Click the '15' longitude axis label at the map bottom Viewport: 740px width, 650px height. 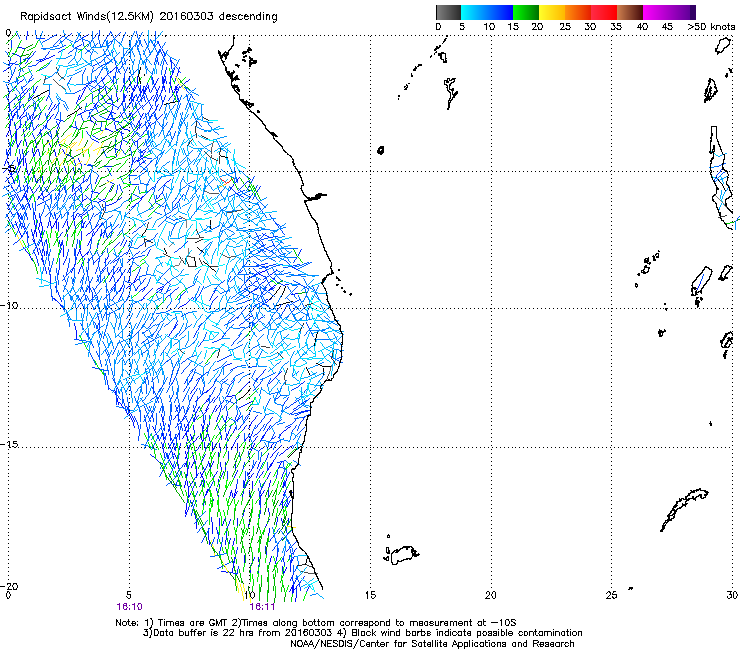click(x=370, y=595)
